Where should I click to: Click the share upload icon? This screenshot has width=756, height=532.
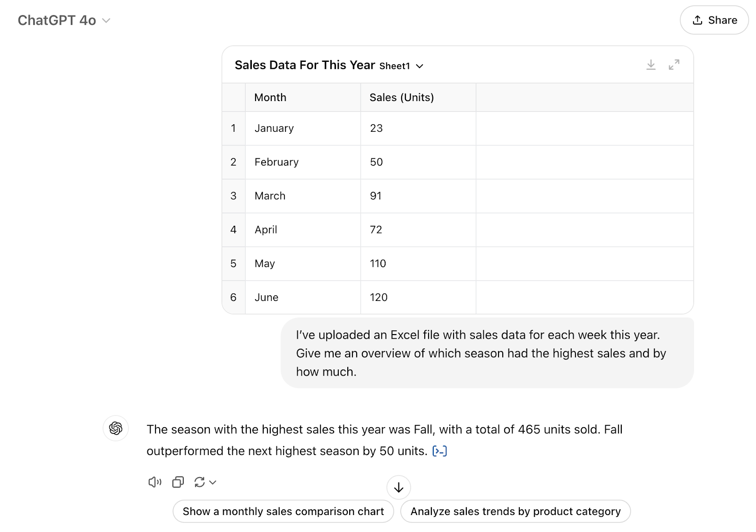tap(697, 20)
